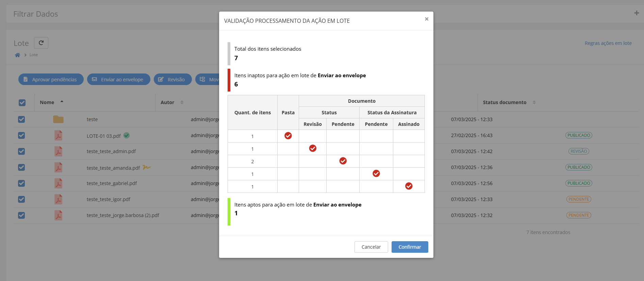The width and height of the screenshot is (644, 281).
Task: Click the red check under Status Revisão
Action: click(313, 148)
